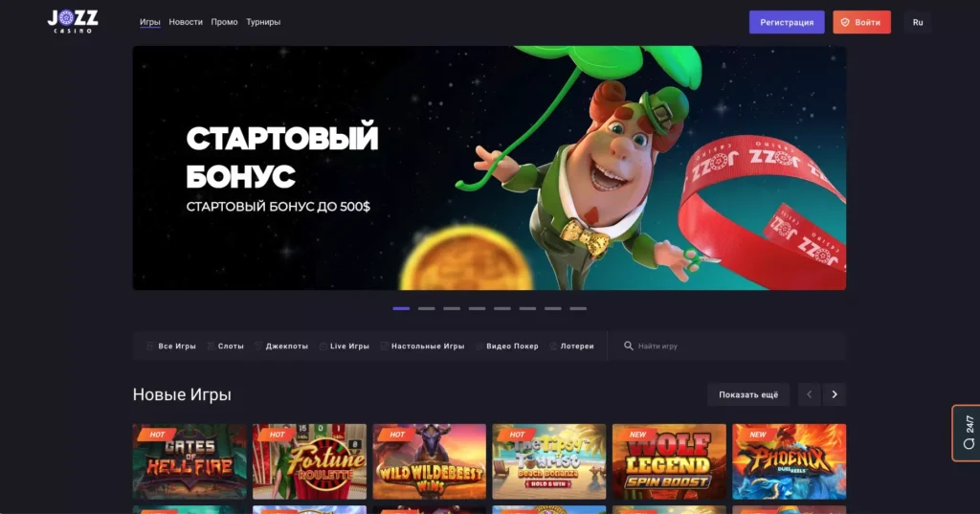
Task: Select the third banner slide indicator
Action: click(452, 308)
